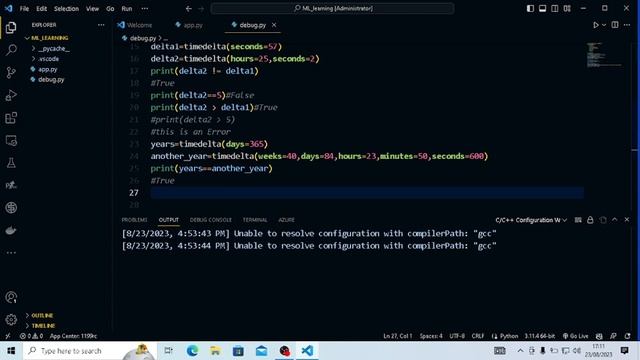Open the Source Control view
The image size is (640, 360).
[x=11, y=73]
